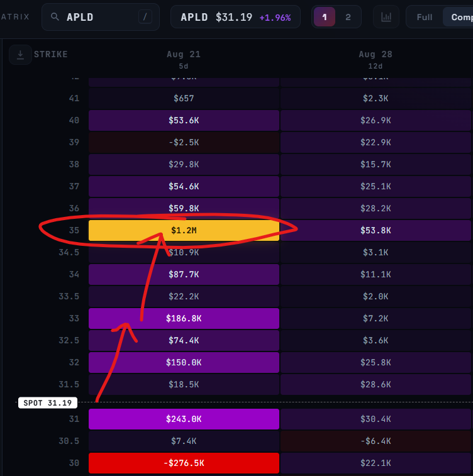This screenshot has height=476, width=473.
Task: Click the slash shortcut key badge
Action: tap(145, 17)
